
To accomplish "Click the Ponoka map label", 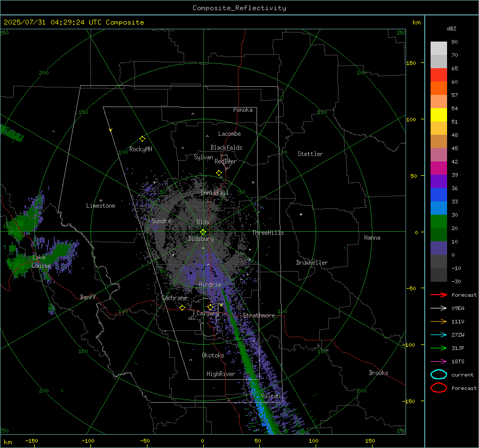I will (243, 110).
